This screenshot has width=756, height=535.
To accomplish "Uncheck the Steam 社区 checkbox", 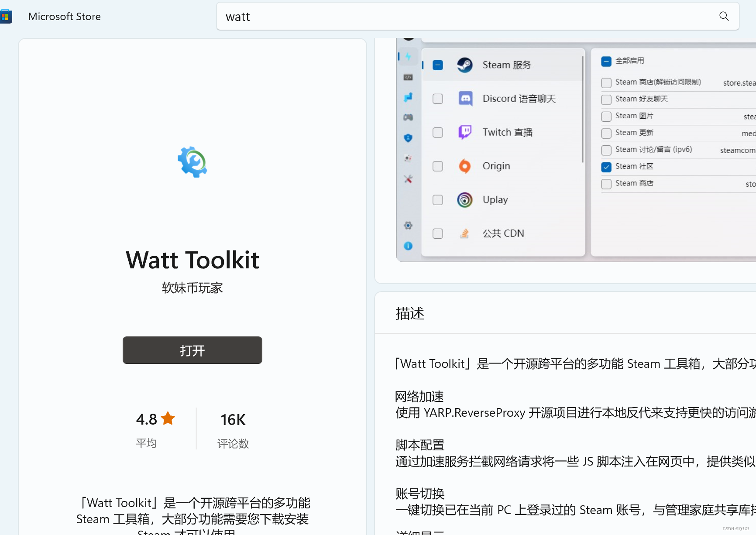I will [x=606, y=167].
